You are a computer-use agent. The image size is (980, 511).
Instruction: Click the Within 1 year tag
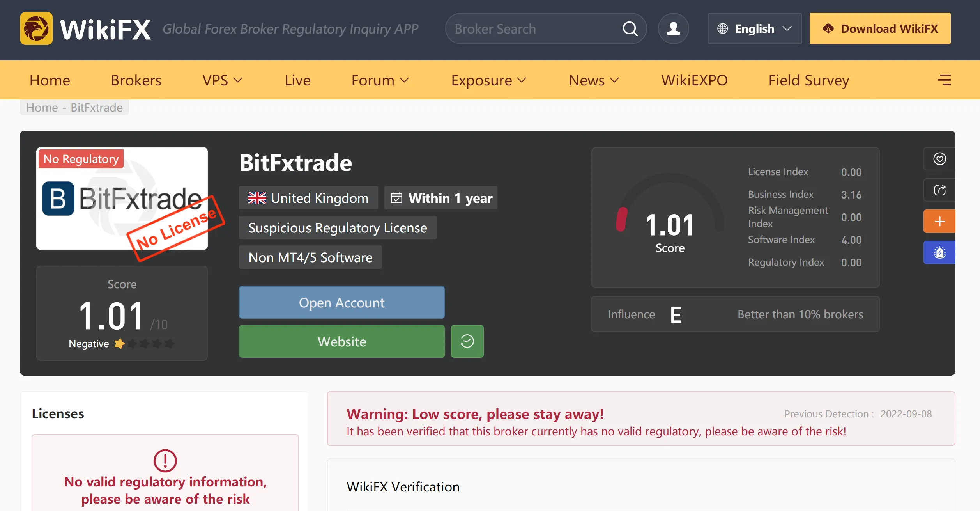(441, 198)
